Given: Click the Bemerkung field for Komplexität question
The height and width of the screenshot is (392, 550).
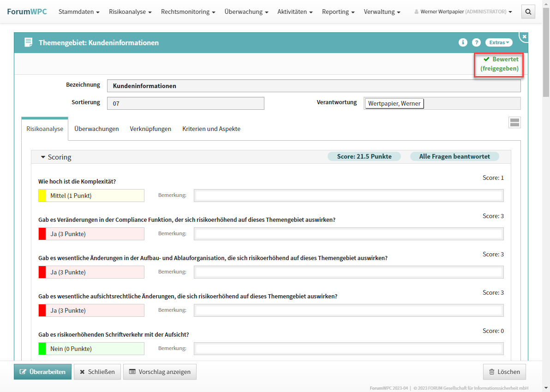Looking at the screenshot, I should (348, 196).
